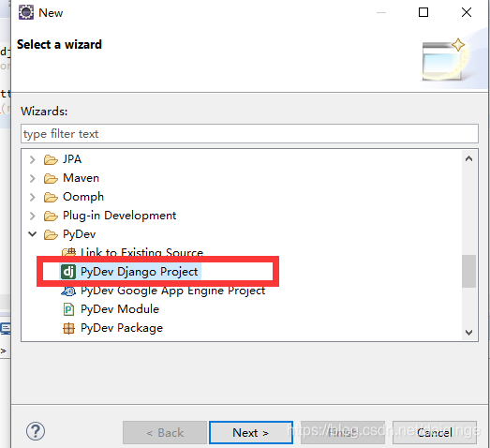Expand the Plug-in Development node
Image resolution: width=490 pixels, height=448 pixels.
click(32, 216)
